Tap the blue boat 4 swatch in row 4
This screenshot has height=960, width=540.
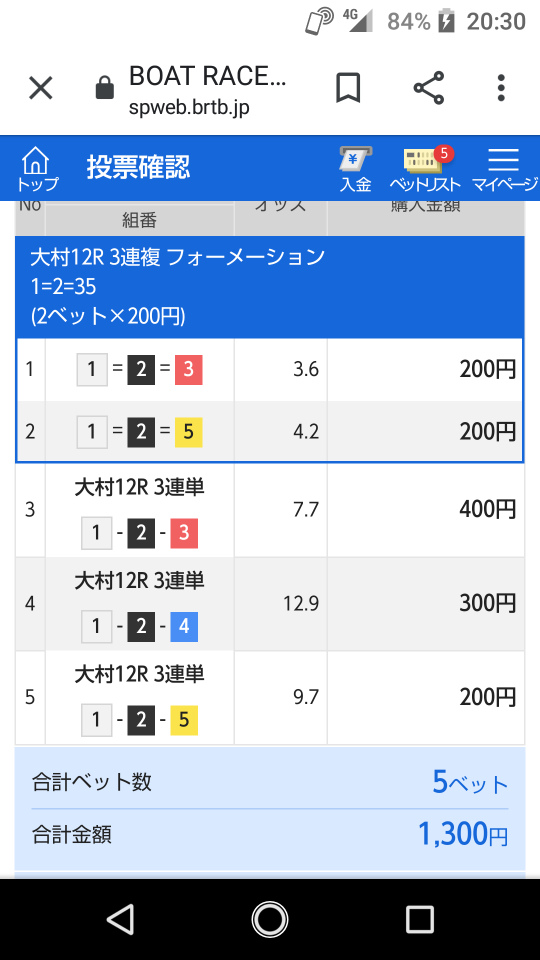click(184, 626)
